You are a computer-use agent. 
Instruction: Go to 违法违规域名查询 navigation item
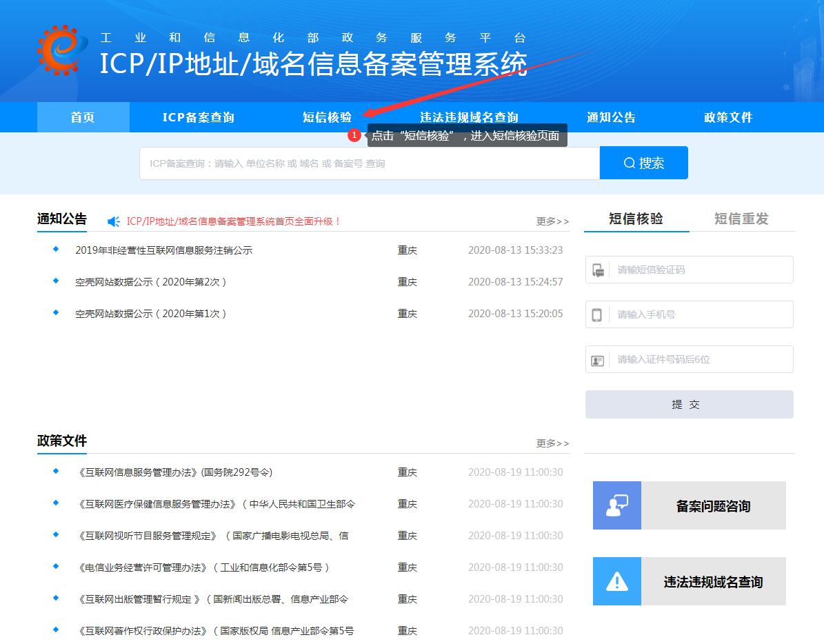pos(469,117)
